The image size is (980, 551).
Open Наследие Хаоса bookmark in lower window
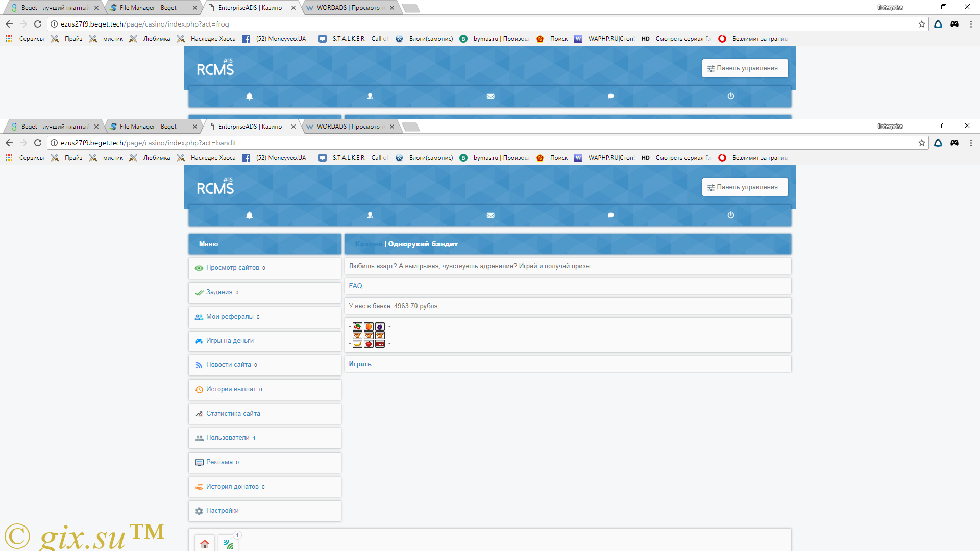pos(207,158)
